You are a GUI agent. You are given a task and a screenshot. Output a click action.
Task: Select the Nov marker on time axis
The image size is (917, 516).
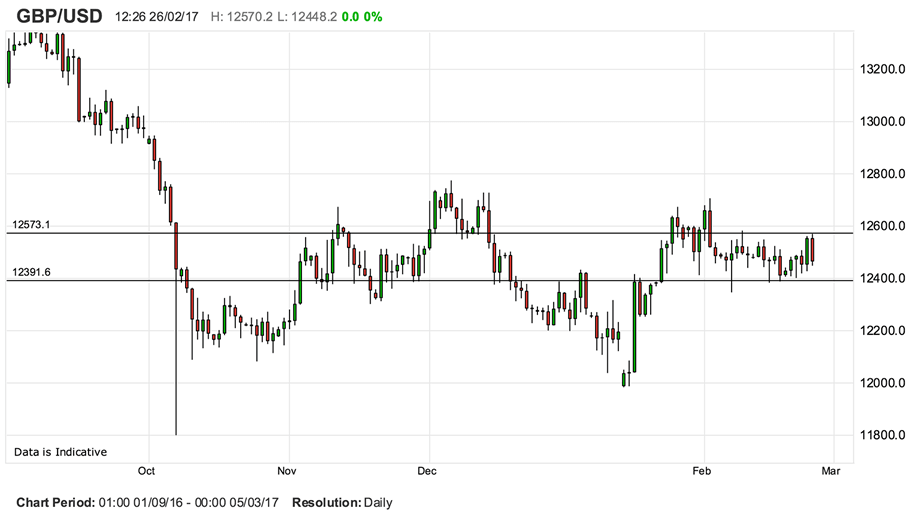coord(288,470)
